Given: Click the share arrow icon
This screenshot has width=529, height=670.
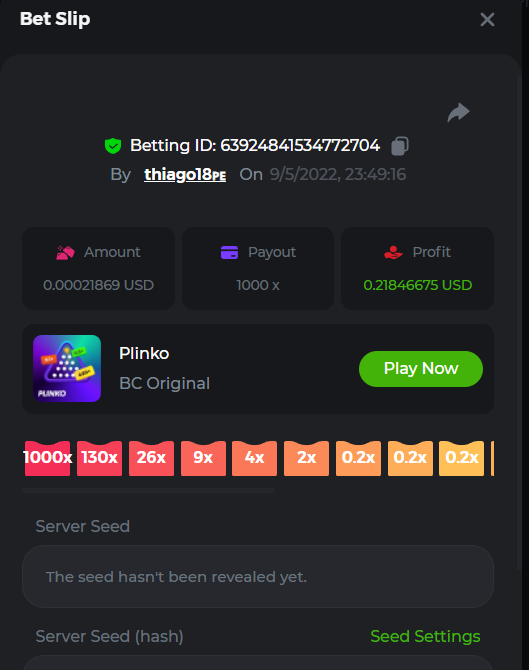Looking at the screenshot, I should 458,112.
